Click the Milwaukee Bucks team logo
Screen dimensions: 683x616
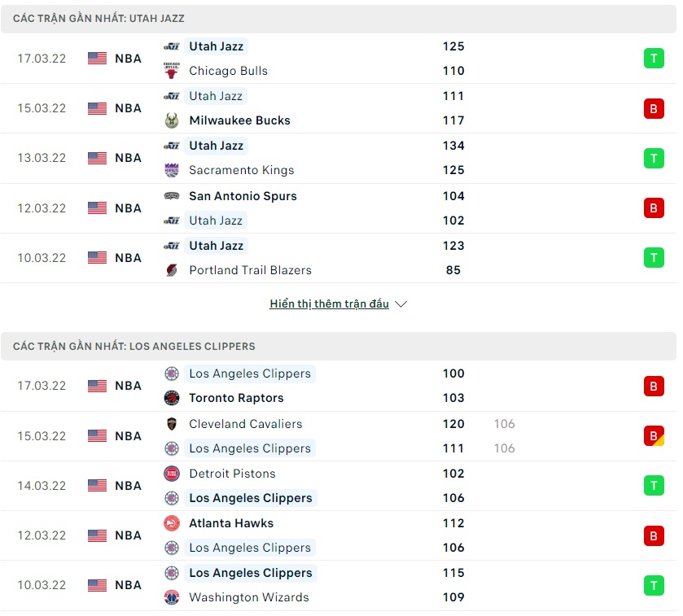tap(171, 120)
